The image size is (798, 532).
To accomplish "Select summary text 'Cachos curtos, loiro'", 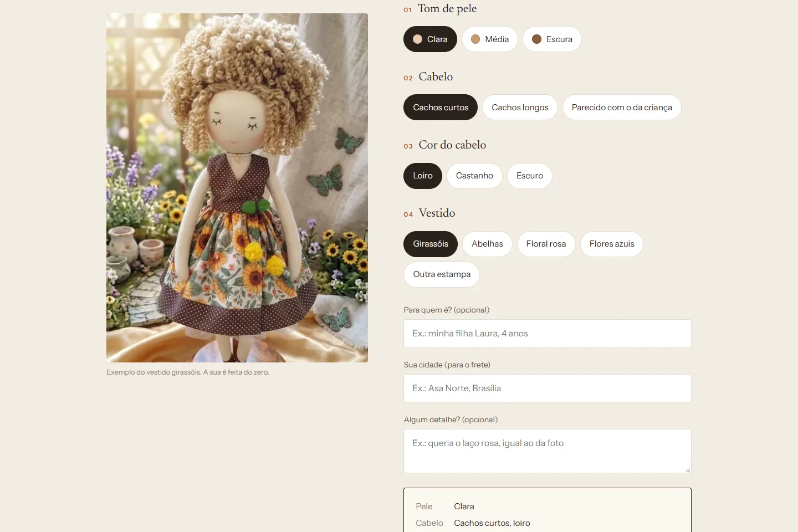I will (x=492, y=523).
